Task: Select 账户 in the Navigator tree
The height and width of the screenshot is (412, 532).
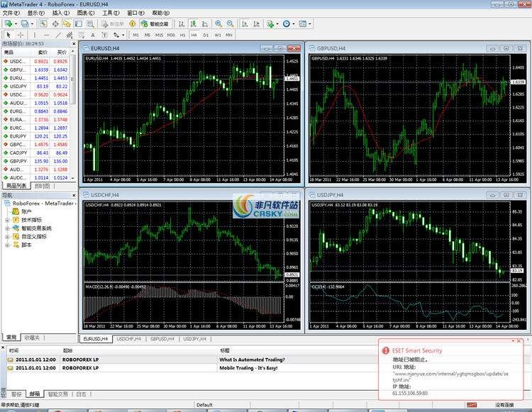Action: coord(26,211)
